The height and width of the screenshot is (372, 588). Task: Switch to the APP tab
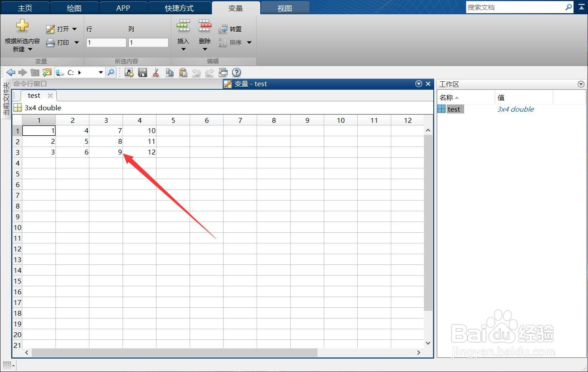(x=123, y=8)
